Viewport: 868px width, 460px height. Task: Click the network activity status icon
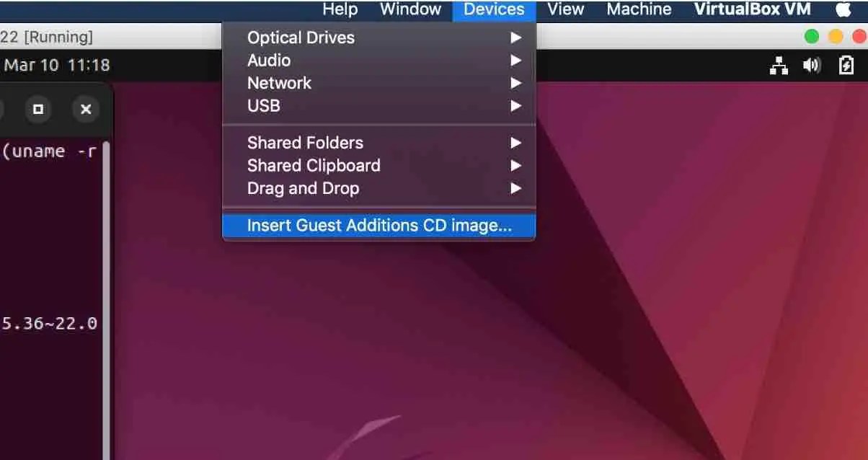(779, 65)
